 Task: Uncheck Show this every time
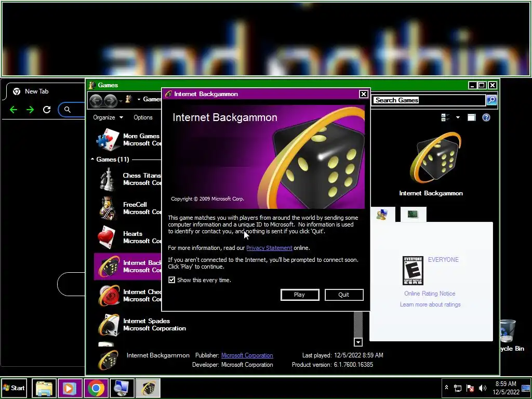(171, 280)
